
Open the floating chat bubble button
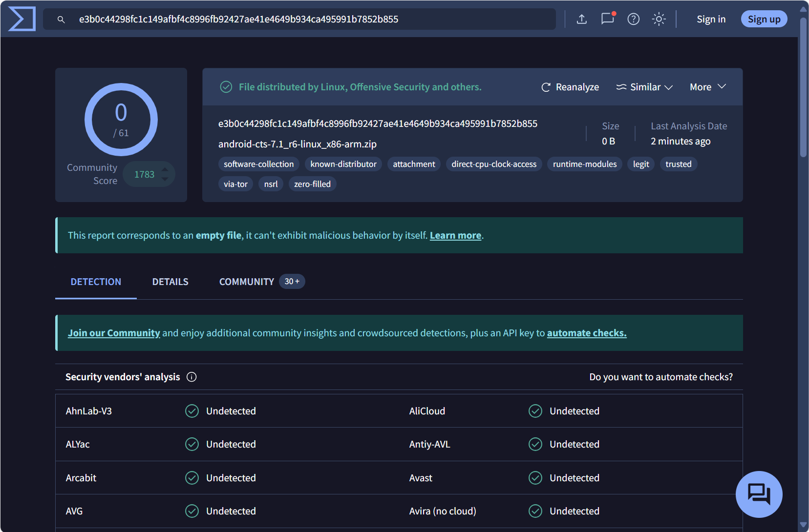pos(759,494)
